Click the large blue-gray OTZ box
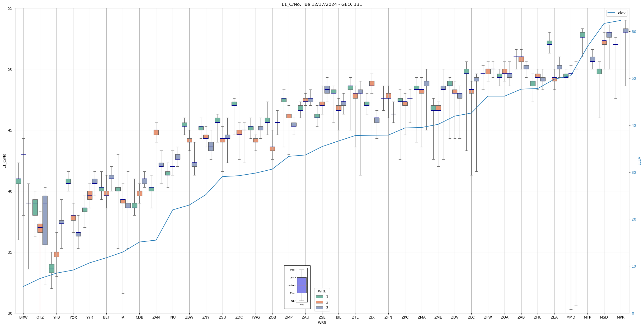Screen dimensions: 644x327 [x=45, y=220]
